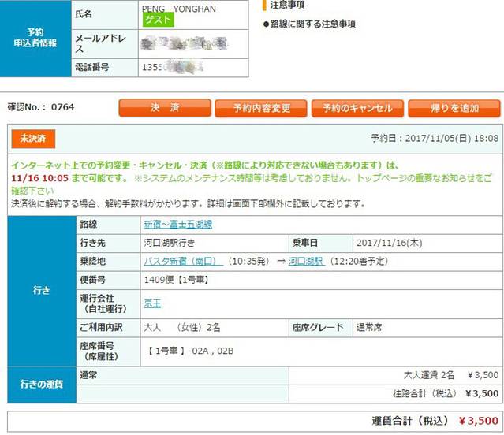Click the red 運賃合計 ¥3,500 total amount

(x=478, y=421)
